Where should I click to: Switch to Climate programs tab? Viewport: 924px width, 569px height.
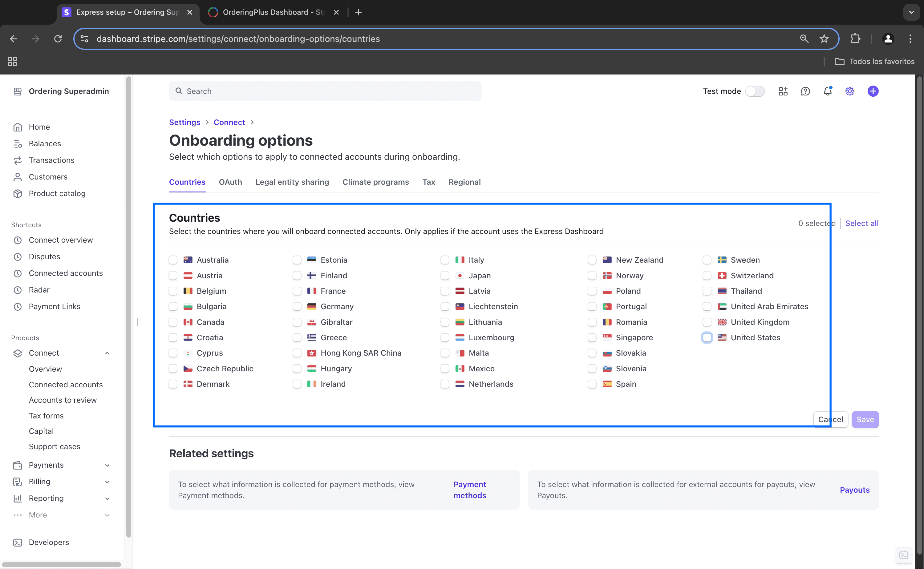coord(375,182)
